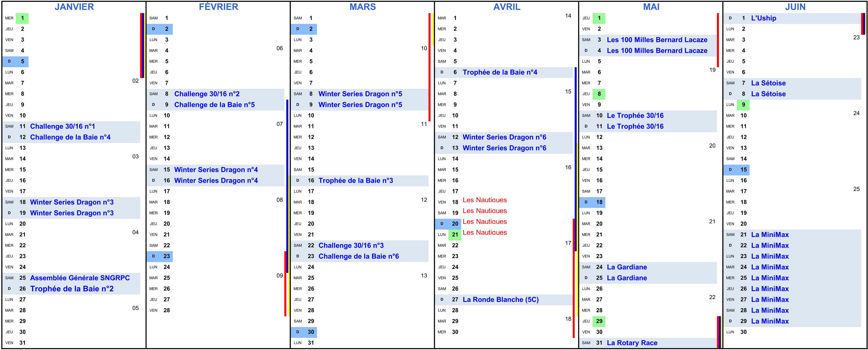This screenshot has height=350, width=868.
Task: Click La MiniMax on Saturday June 21
Action: tap(770, 235)
